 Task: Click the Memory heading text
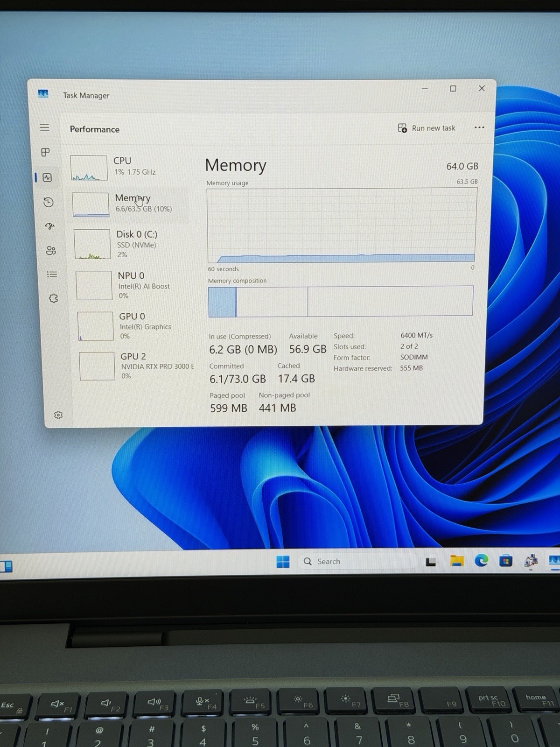(236, 165)
